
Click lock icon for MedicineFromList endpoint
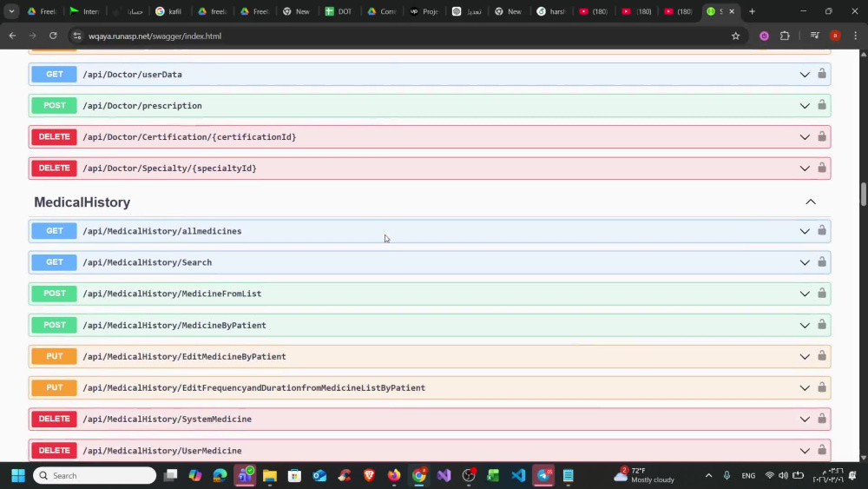point(821,293)
